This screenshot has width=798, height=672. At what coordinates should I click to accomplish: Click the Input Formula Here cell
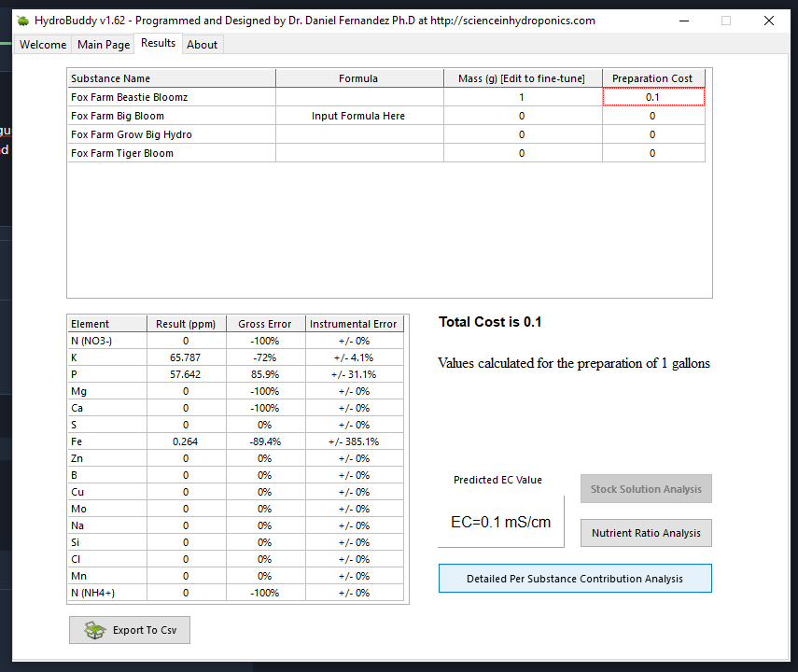click(359, 116)
